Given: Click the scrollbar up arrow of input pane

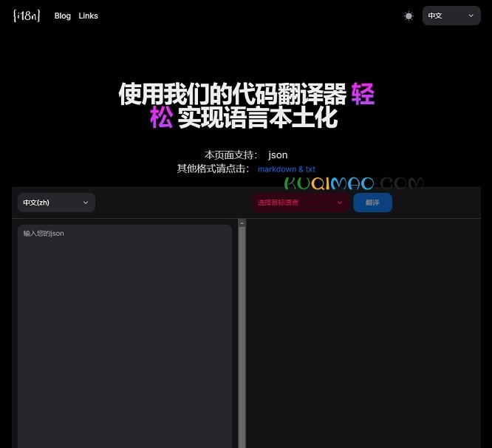Looking at the screenshot, I should pos(242,223).
